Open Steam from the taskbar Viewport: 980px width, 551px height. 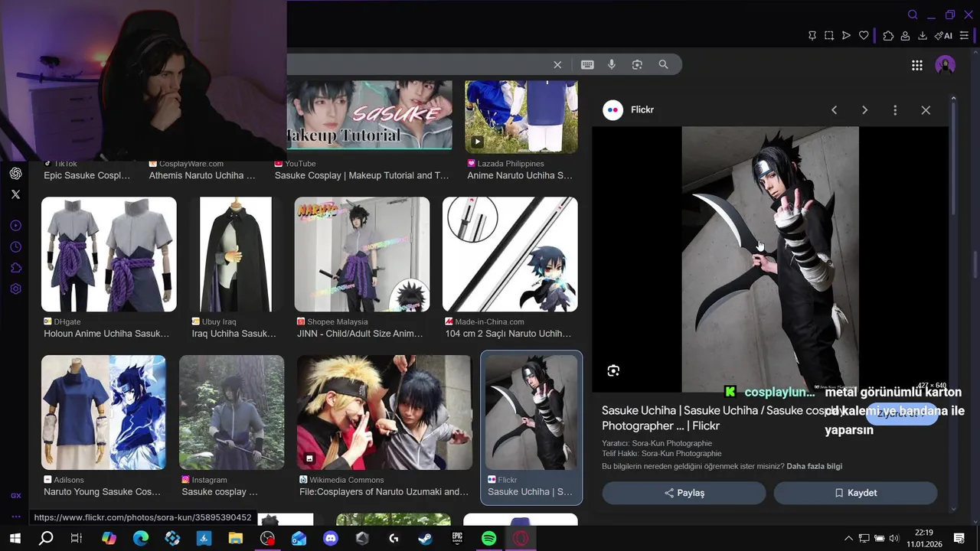click(425, 539)
